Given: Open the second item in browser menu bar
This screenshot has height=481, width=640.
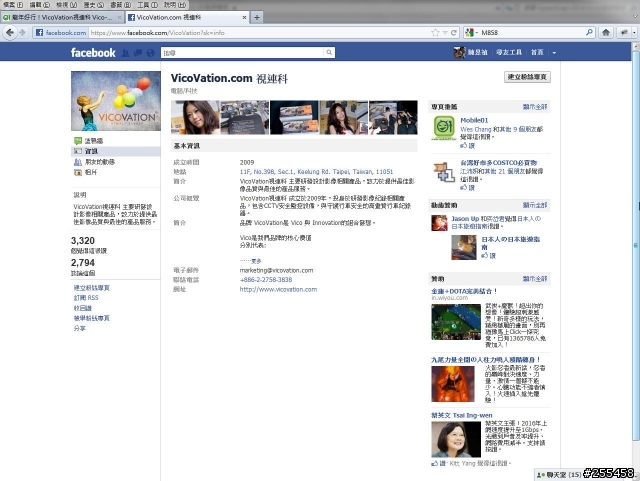Looking at the screenshot, I should point(39,5).
